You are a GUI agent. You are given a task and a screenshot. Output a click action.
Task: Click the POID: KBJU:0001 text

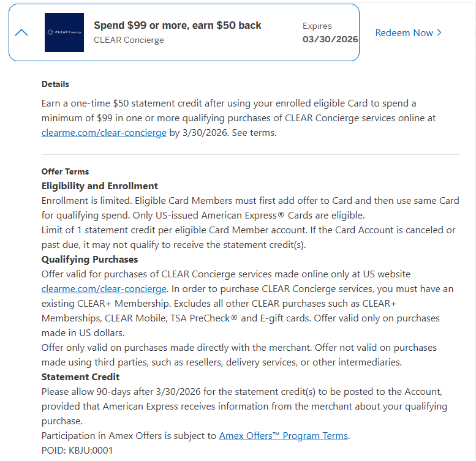point(77,450)
